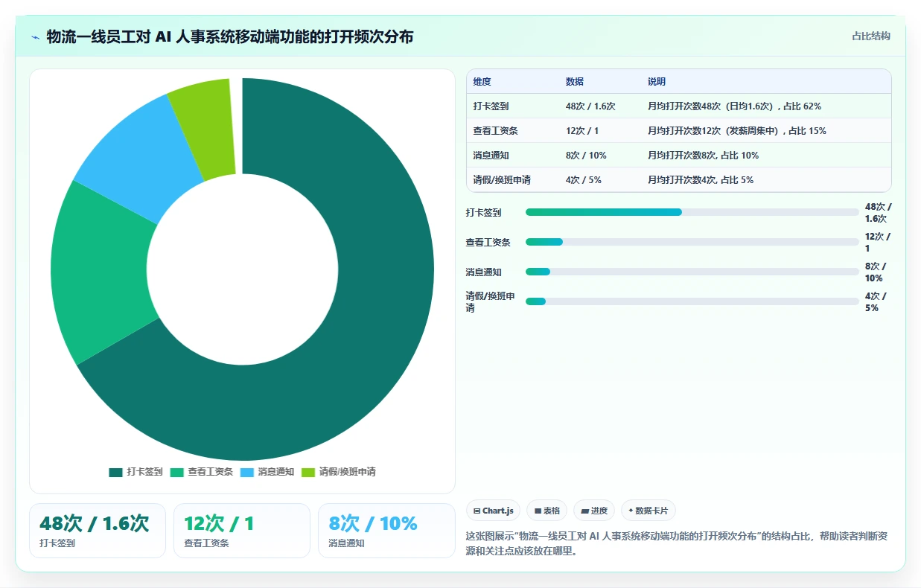Click the description 月均打开次数4次, 占比 5%
The height and width of the screenshot is (588, 921).
point(701,180)
